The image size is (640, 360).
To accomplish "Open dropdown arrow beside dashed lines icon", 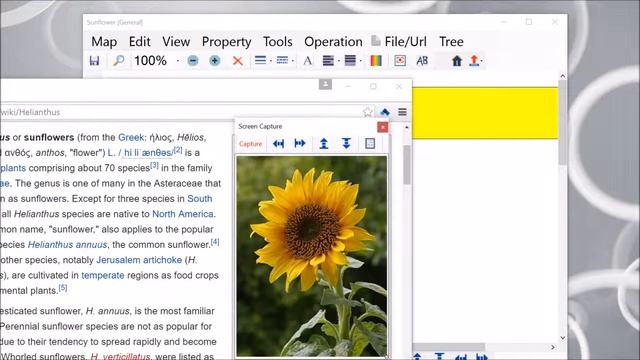I will [293, 61].
